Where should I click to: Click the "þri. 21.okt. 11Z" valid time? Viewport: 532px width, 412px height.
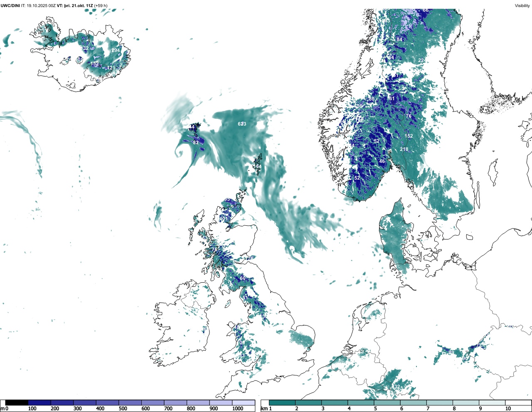(79, 6)
